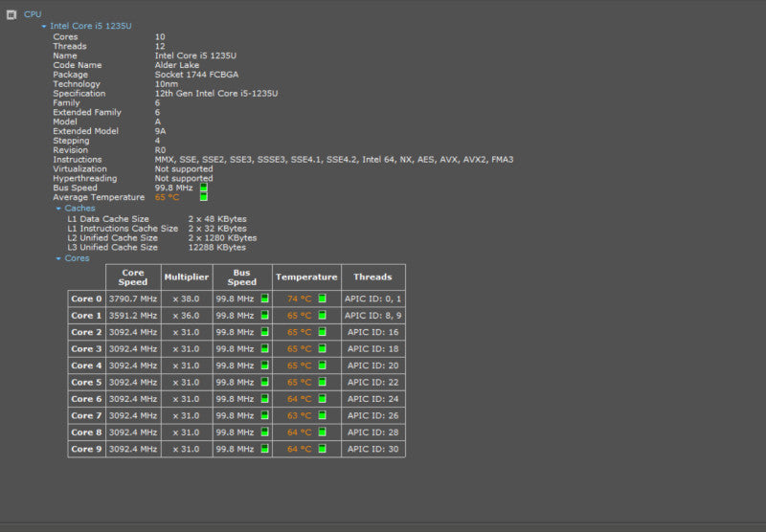
Task: Click the Core 6 temperature graph icon
Action: 323,399
